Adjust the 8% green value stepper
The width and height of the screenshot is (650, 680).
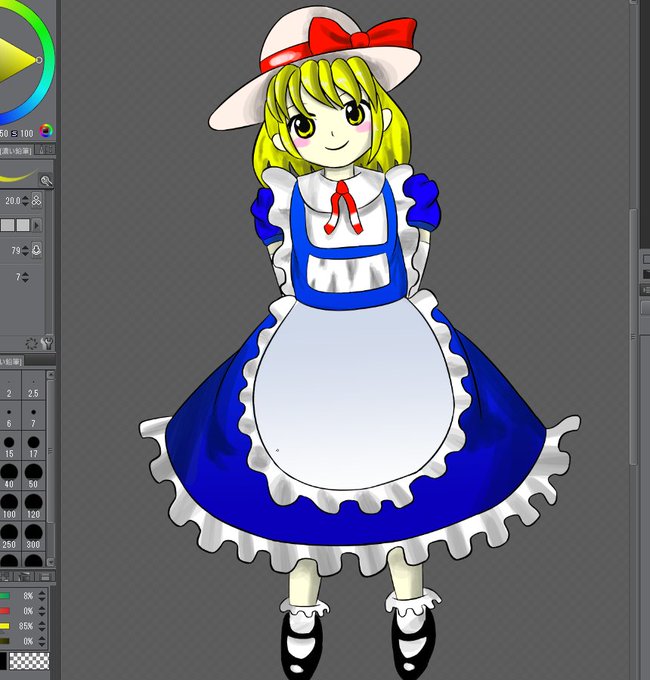[x=42, y=596]
